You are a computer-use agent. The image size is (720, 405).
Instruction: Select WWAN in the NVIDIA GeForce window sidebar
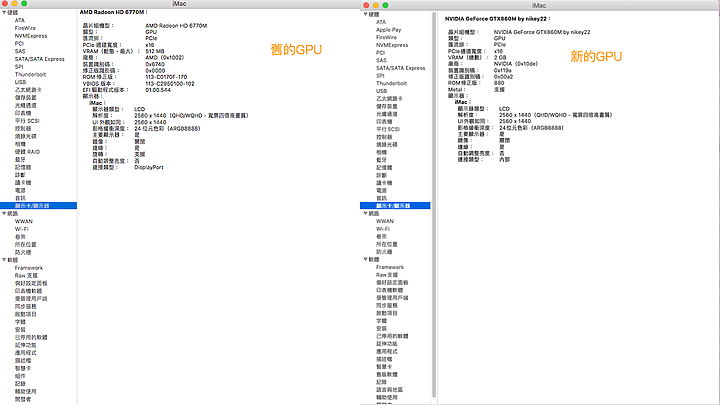tap(385, 221)
